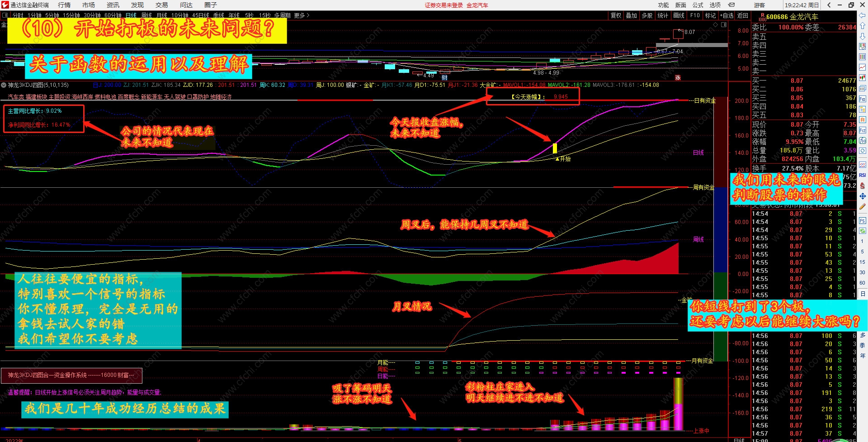
Task: Select the 日 daily period in sidebar
Action: coord(862,294)
